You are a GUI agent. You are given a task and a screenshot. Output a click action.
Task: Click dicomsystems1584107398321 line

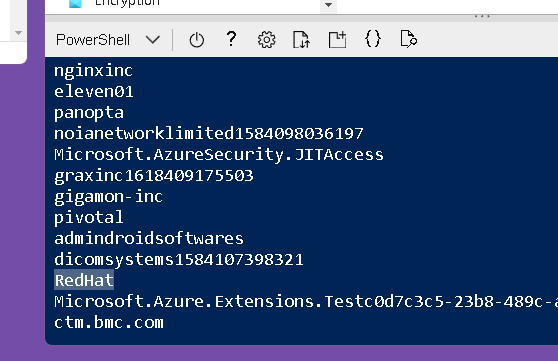pyautogui.click(x=179, y=260)
